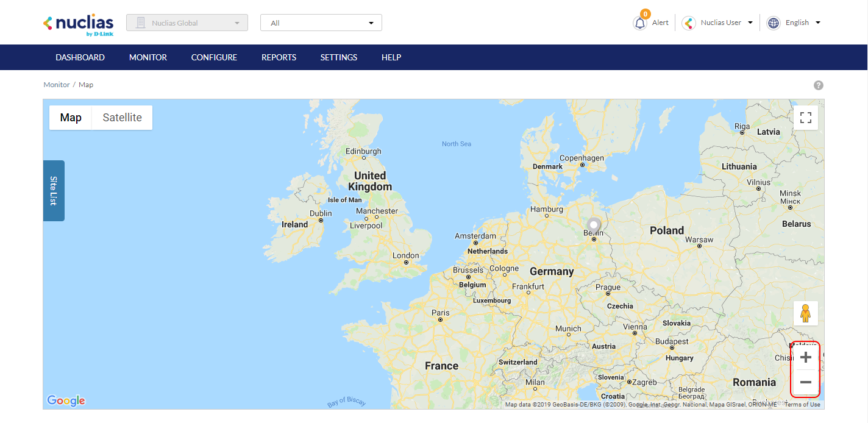
Task: Click the Google logo on map
Action: click(66, 400)
